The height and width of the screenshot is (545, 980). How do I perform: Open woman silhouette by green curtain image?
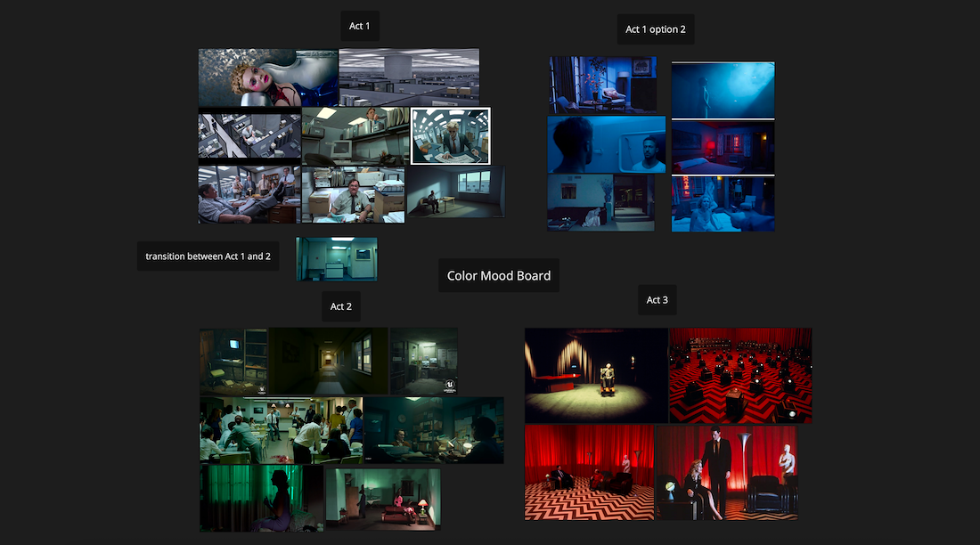click(x=262, y=498)
